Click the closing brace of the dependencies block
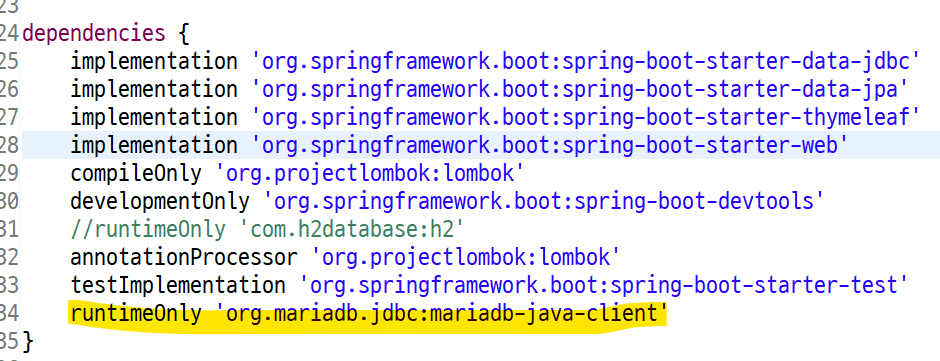Viewport: 940px width, 361px height. click(28, 341)
